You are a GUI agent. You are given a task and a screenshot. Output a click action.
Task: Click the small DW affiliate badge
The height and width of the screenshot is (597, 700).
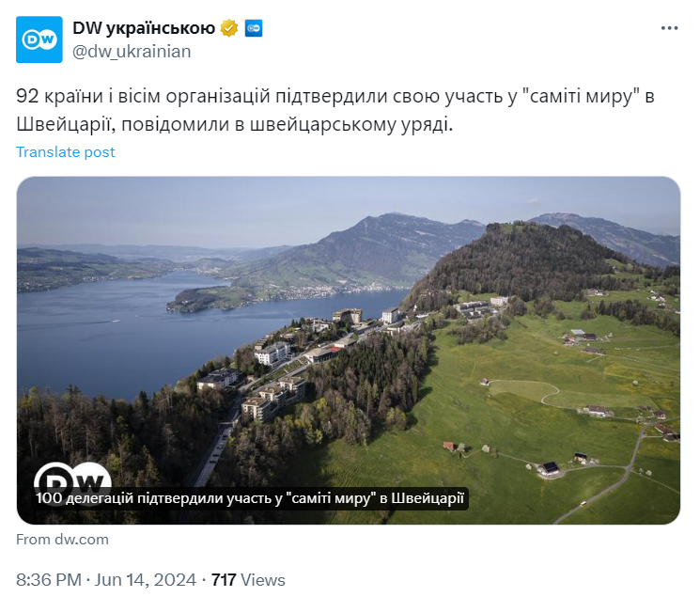coord(253,28)
